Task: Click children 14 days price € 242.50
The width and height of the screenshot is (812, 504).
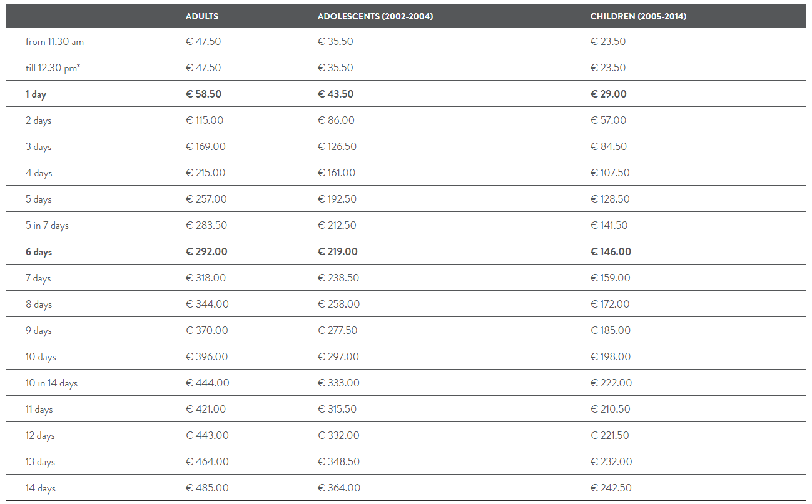Action: click(x=611, y=488)
